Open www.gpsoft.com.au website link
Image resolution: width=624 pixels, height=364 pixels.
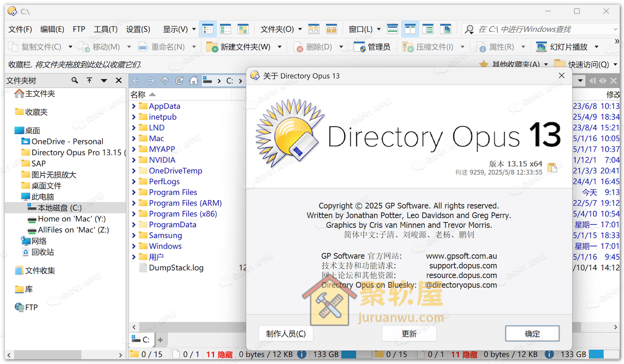pos(462,256)
